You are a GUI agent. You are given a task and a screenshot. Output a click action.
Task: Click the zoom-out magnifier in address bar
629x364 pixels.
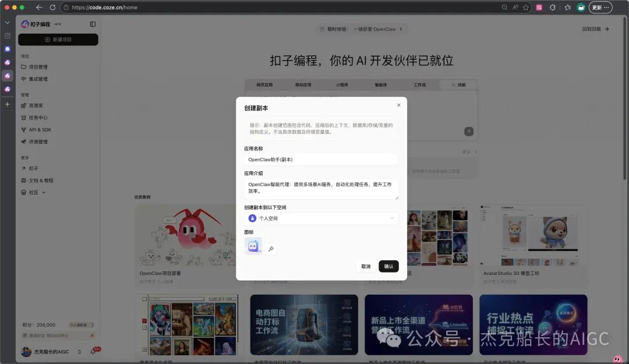tap(504, 7)
